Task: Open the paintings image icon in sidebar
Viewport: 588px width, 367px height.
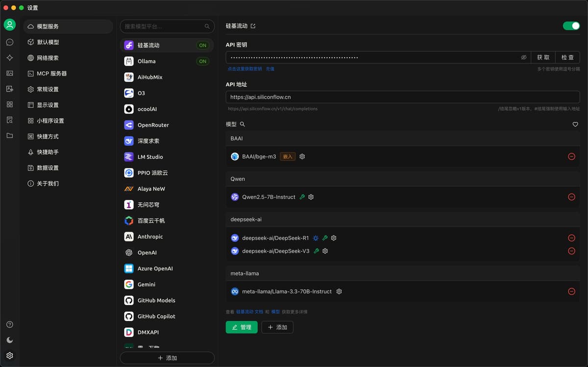Action: click(10, 73)
